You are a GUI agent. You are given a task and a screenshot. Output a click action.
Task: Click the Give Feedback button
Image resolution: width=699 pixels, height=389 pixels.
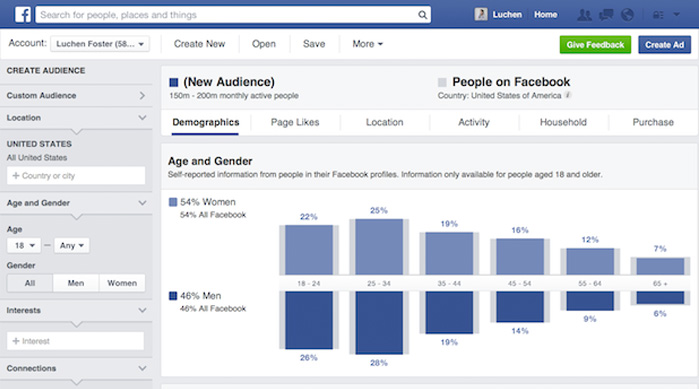pyautogui.click(x=595, y=45)
